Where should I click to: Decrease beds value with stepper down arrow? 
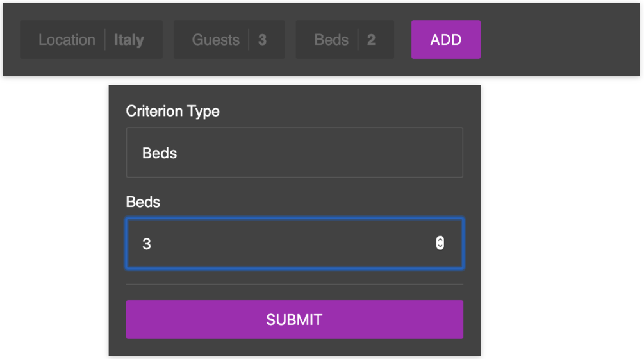pos(440,246)
